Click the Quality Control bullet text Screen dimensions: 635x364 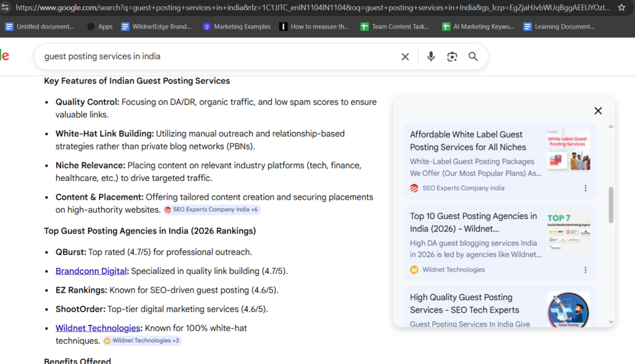216,109
